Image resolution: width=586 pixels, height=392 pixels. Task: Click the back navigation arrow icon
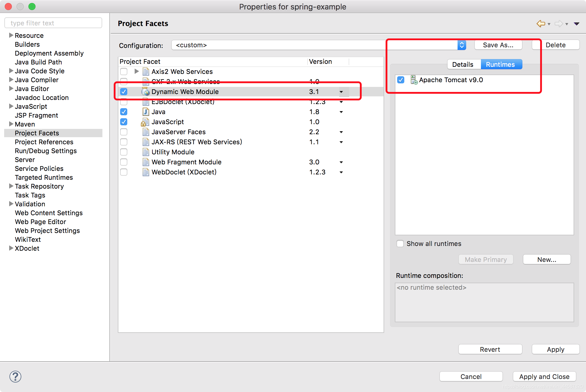[541, 24]
